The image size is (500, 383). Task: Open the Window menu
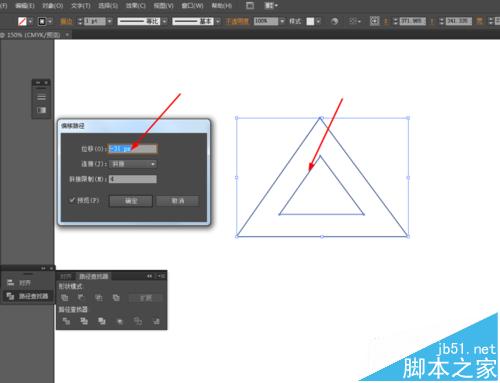[x=192, y=6]
